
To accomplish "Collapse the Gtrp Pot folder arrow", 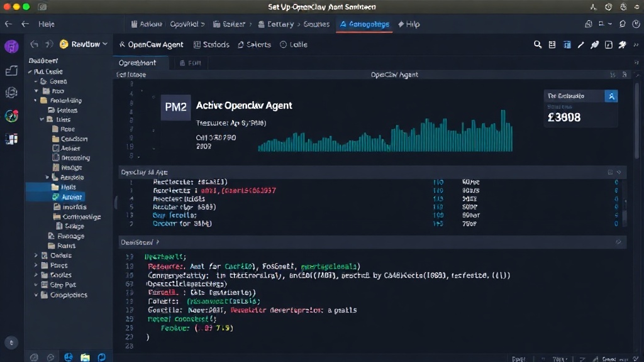I will (x=36, y=285).
